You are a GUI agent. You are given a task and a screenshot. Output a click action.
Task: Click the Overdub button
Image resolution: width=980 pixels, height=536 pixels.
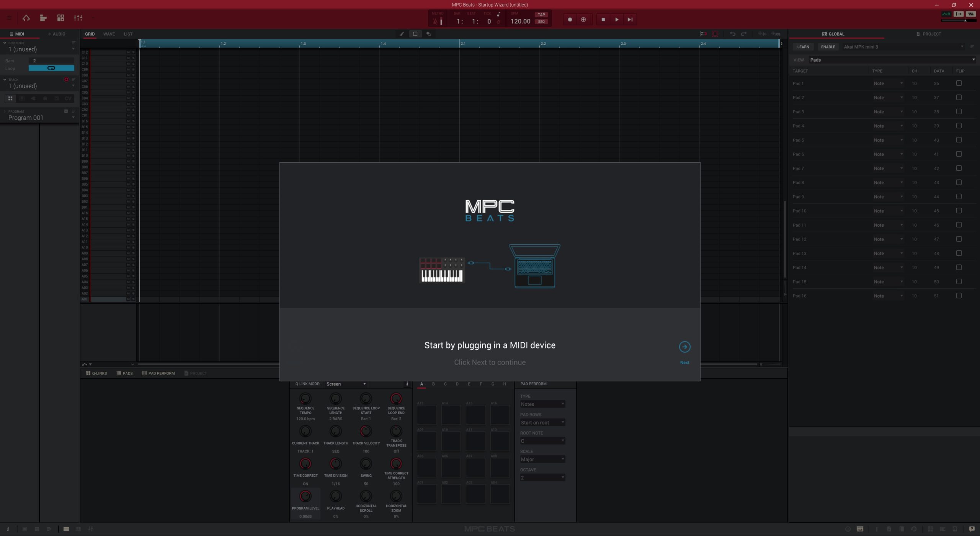click(x=583, y=20)
